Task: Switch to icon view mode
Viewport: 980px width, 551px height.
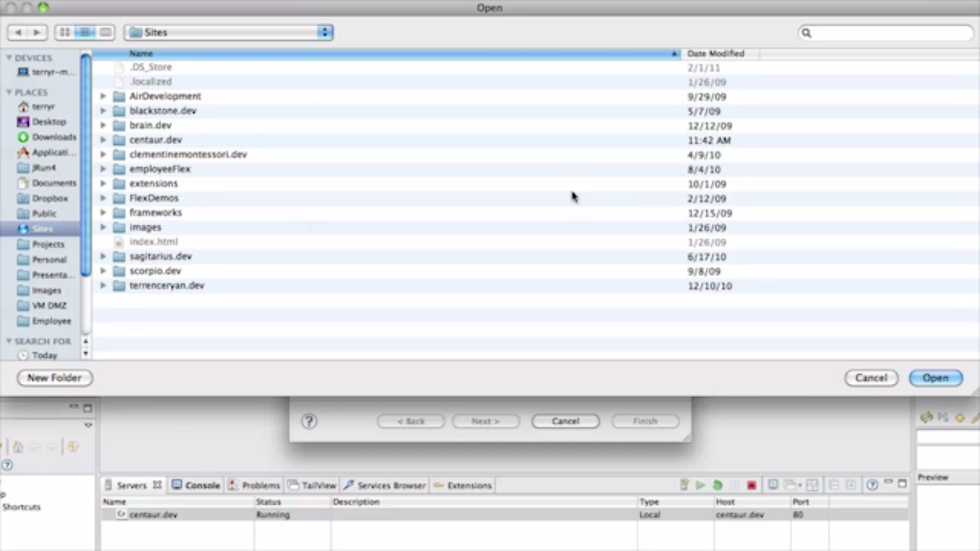Action: click(x=65, y=33)
